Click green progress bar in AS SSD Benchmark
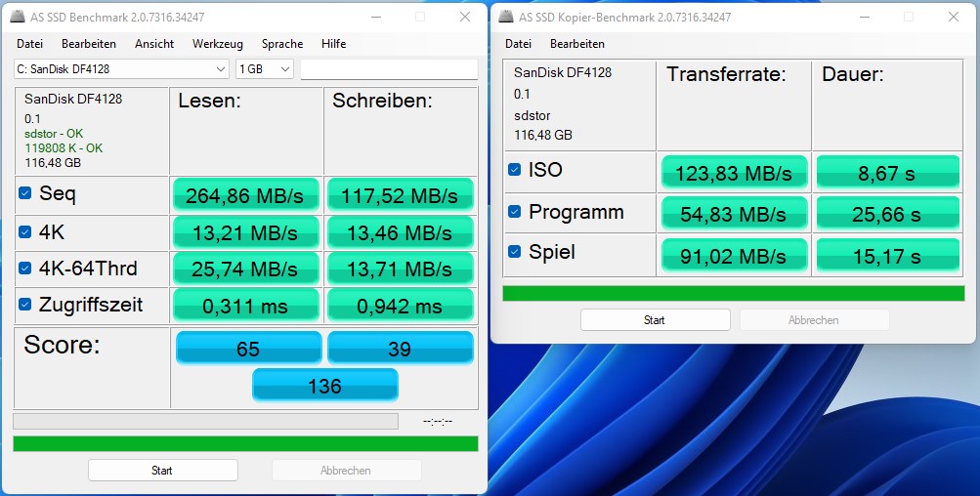 pyautogui.click(x=245, y=443)
